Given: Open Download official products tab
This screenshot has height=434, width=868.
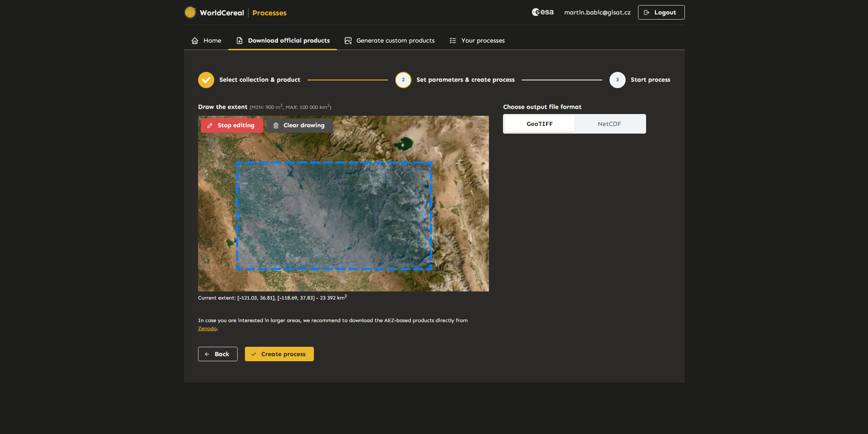Looking at the screenshot, I should tap(283, 41).
